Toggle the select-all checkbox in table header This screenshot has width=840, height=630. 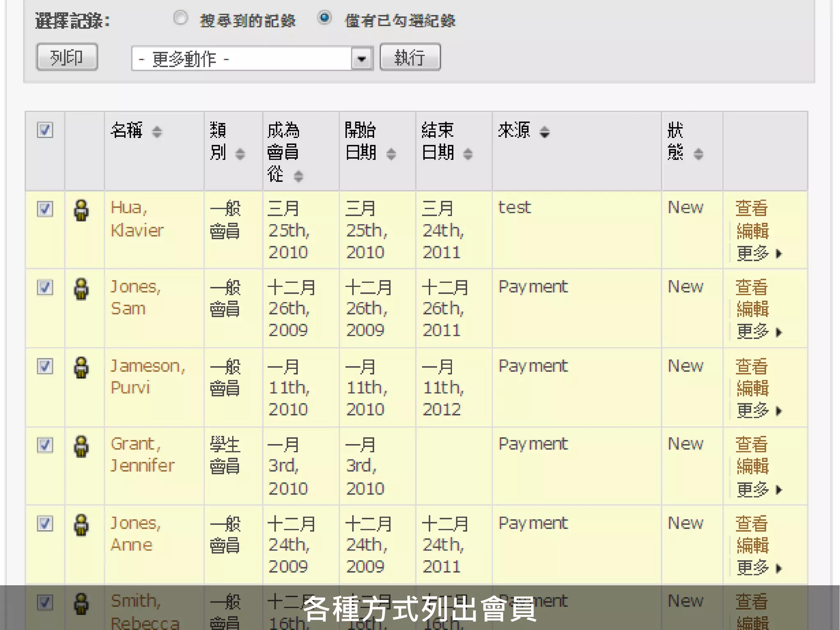(x=45, y=130)
